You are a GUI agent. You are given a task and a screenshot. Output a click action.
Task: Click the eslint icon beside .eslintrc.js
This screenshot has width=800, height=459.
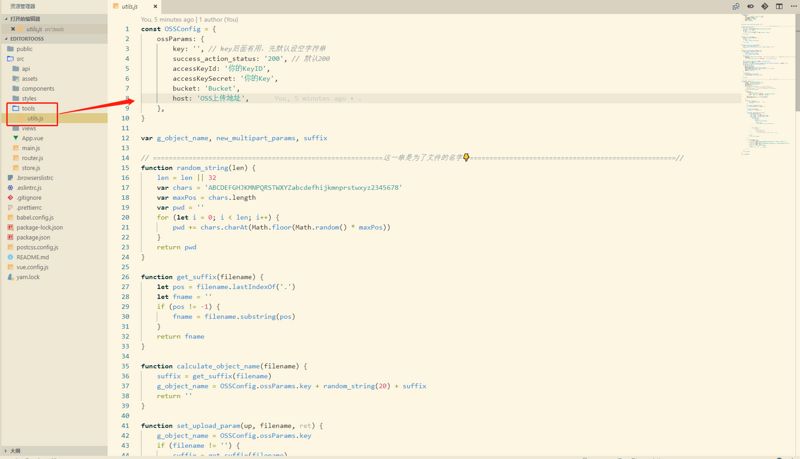(10, 188)
